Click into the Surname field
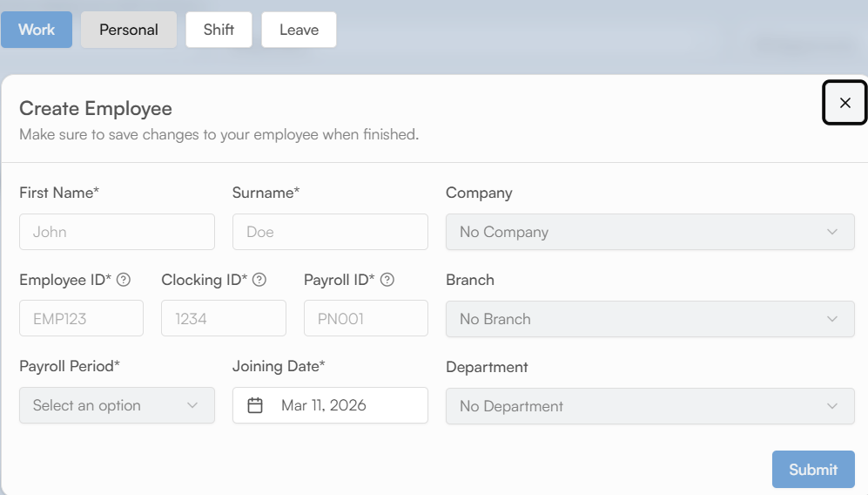868x495 pixels. click(x=330, y=232)
